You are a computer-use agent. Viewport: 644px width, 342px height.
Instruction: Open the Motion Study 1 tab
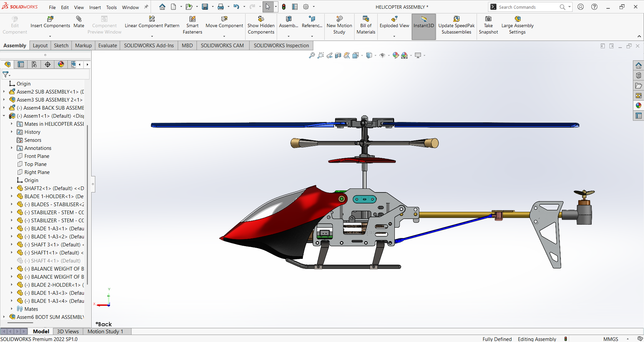tap(105, 331)
